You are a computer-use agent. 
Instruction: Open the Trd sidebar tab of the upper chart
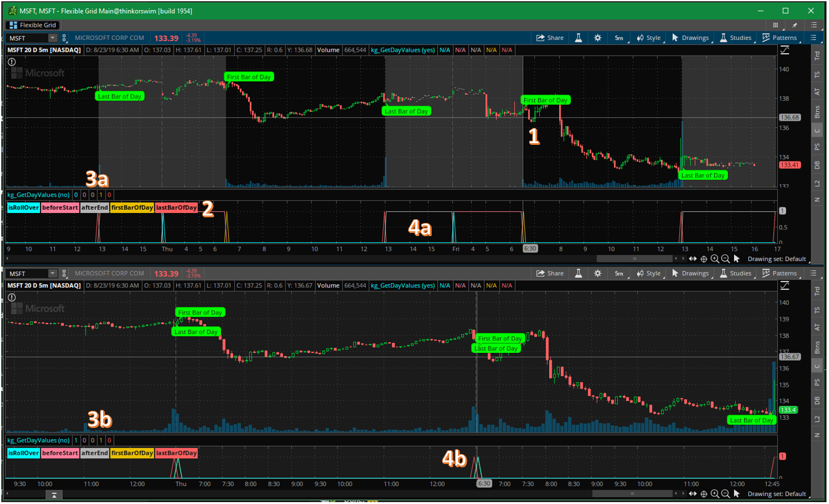(818, 55)
